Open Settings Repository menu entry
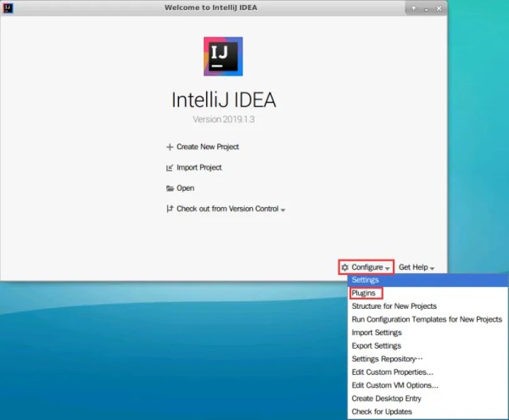Viewport: 509px width, 420px height. pyautogui.click(x=428, y=359)
